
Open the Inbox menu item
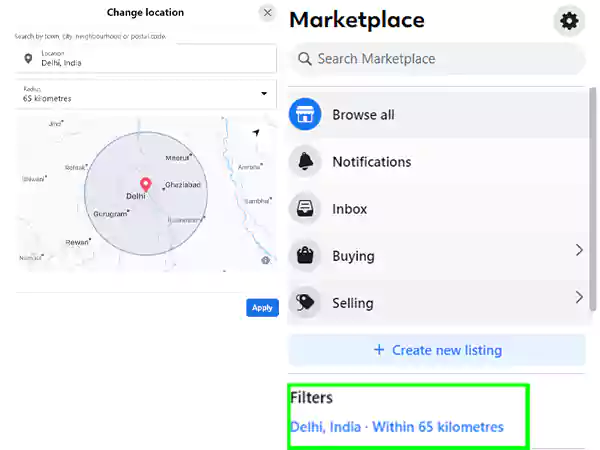pyautogui.click(x=438, y=209)
